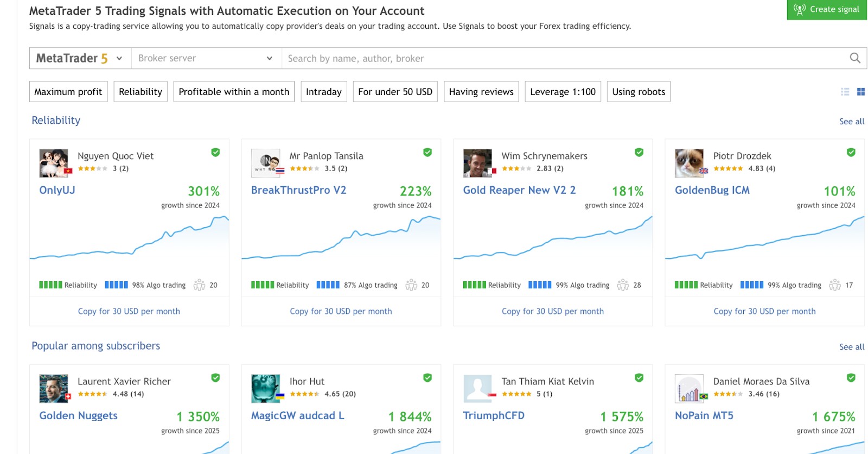Image resolution: width=868 pixels, height=454 pixels.
Task: Open the MagicGW audcad L signal
Action: coord(297,415)
